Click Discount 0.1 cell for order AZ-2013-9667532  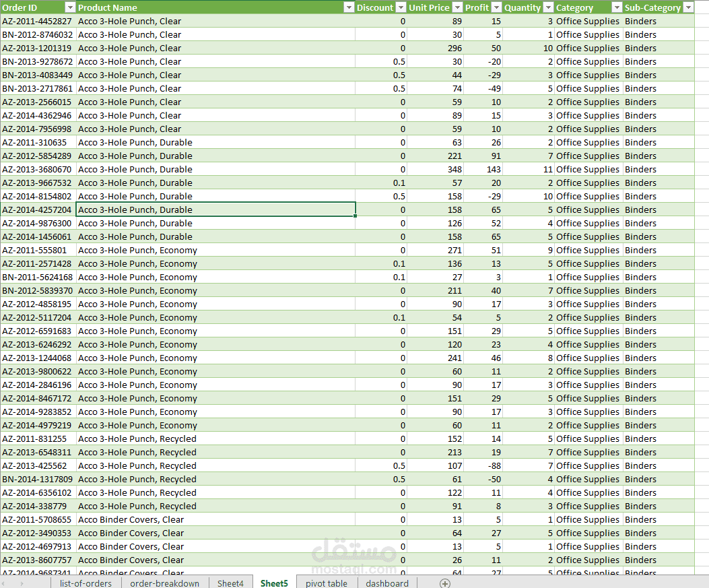380,183
